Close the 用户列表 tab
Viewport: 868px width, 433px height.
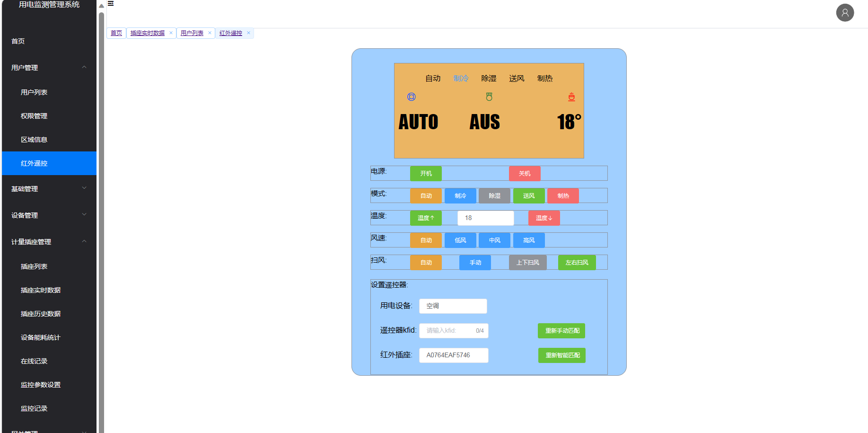coord(210,33)
